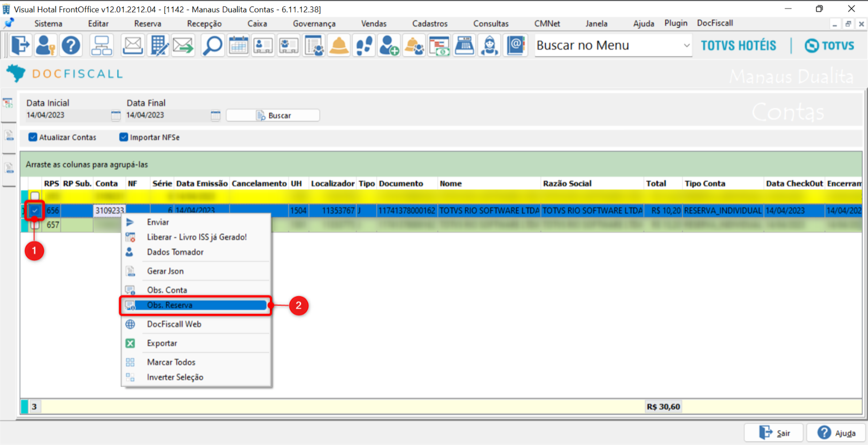Click the Arraste as colunas grouping panel
Screen dimensions: 868x445
(441, 164)
